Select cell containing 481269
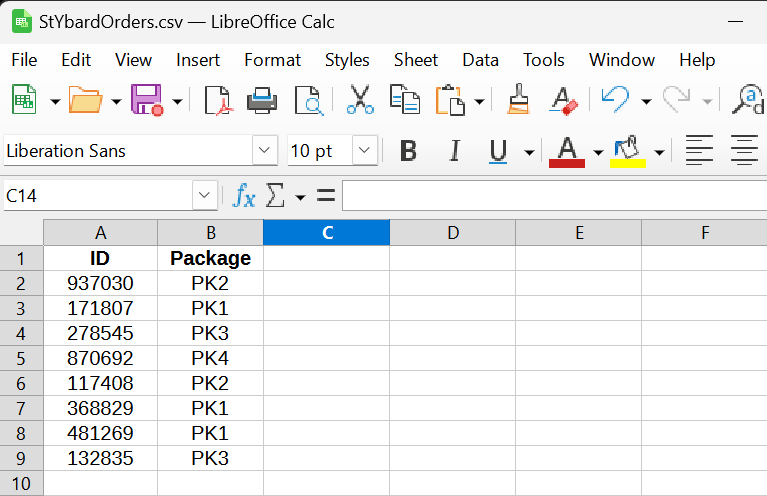This screenshot has width=767, height=496. [x=100, y=433]
